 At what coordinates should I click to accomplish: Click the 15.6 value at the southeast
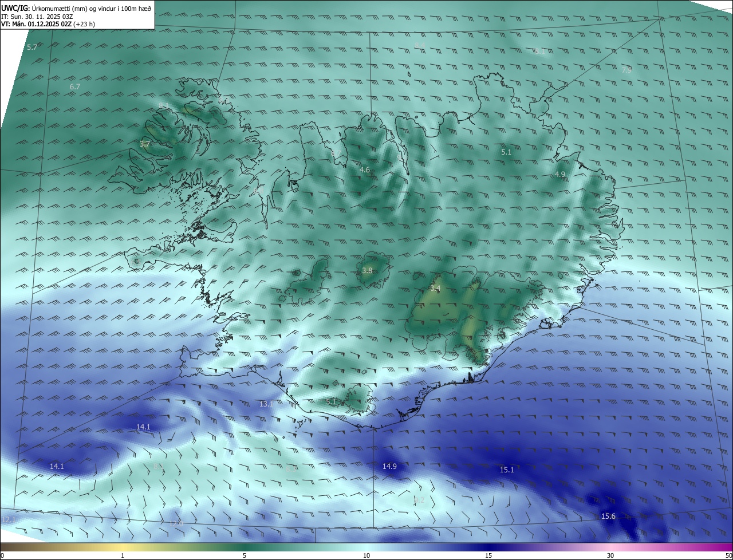coord(608,516)
